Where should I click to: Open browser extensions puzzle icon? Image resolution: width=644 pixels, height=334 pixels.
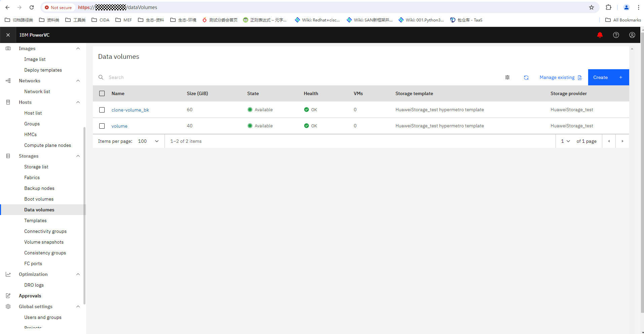[609, 7]
